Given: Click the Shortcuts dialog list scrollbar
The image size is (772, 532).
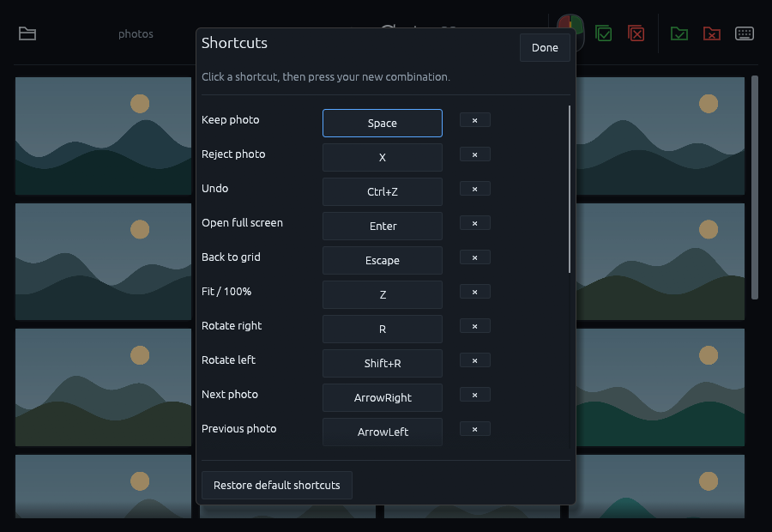Looking at the screenshot, I should [x=570, y=189].
